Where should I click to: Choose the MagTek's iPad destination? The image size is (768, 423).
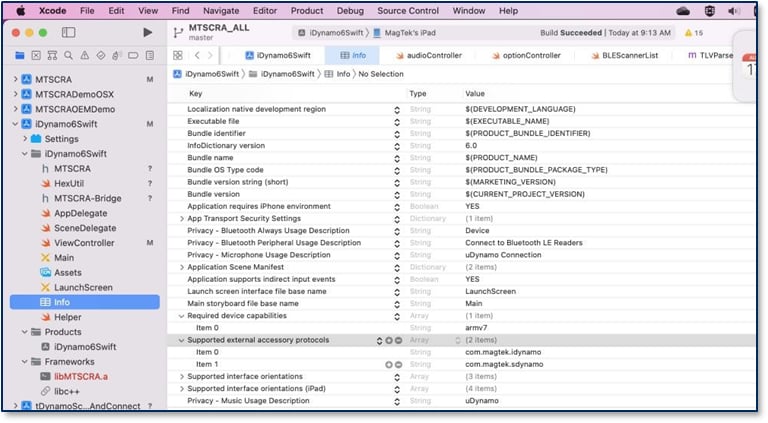(405, 33)
